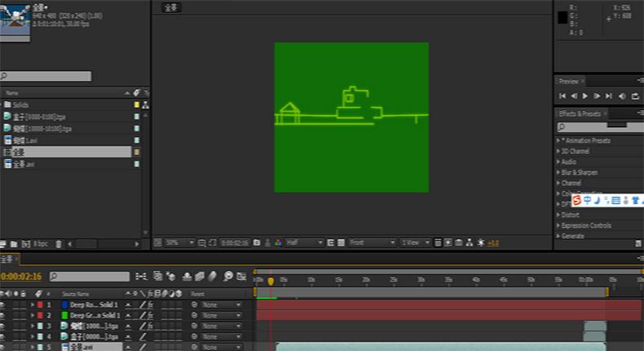Open the magnification 50% dropdown
Viewport: 644px width, 351px height.
pos(180,242)
